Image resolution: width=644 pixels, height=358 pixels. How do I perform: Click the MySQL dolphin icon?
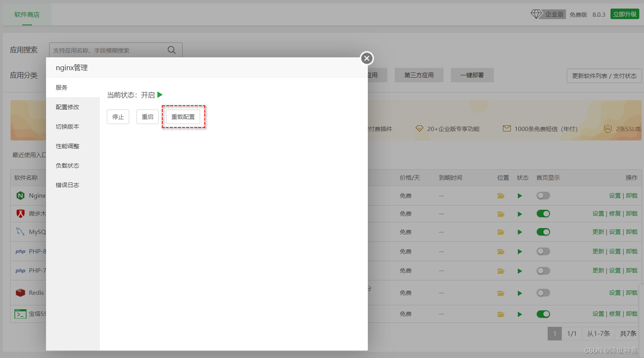(x=20, y=232)
